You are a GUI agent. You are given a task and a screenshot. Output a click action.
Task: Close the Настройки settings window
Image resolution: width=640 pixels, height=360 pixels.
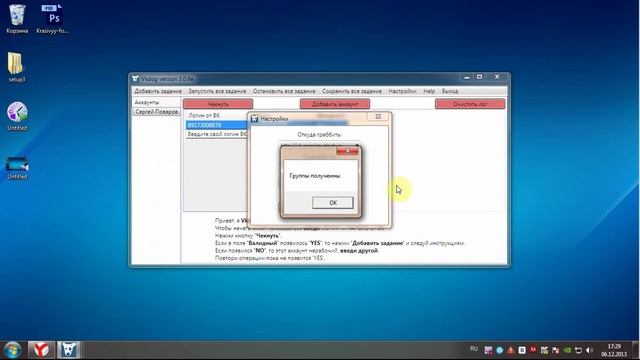pyautogui.click(x=378, y=117)
